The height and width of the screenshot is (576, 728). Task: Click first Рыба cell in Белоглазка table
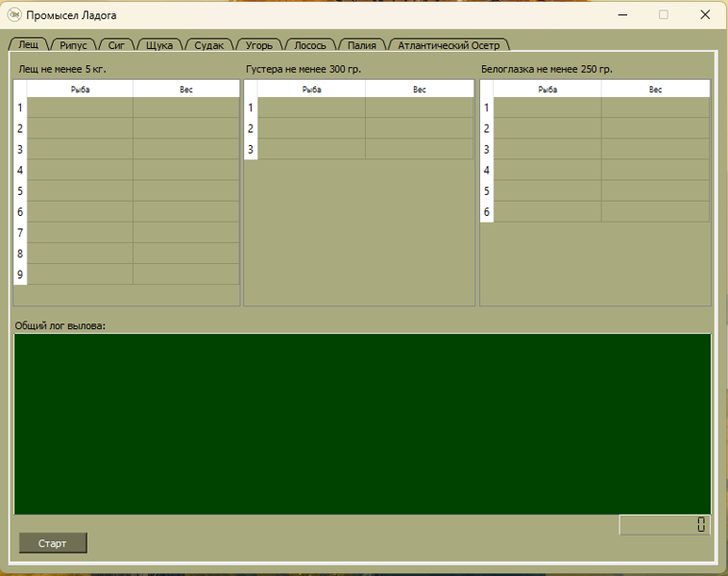point(547,108)
